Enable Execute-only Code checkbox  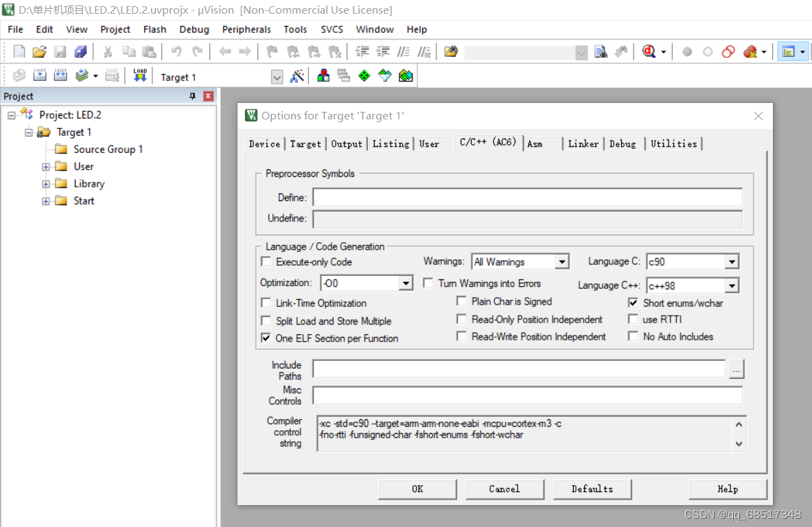[x=266, y=261]
